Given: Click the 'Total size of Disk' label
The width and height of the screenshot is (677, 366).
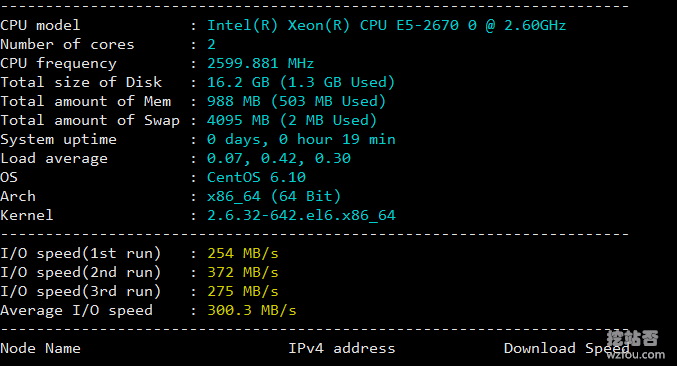Looking at the screenshot, I should [x=81, y=82].
